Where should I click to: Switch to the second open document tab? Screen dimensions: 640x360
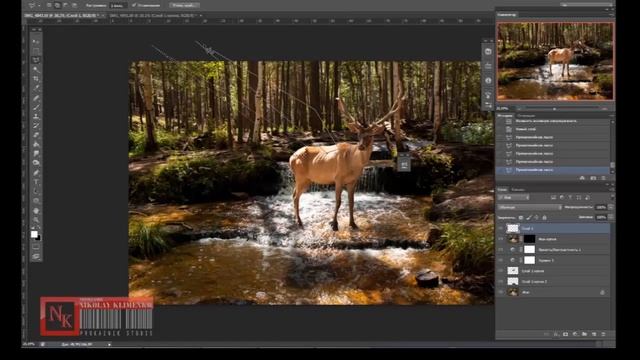pyautogui.click(x=153, y=16)
